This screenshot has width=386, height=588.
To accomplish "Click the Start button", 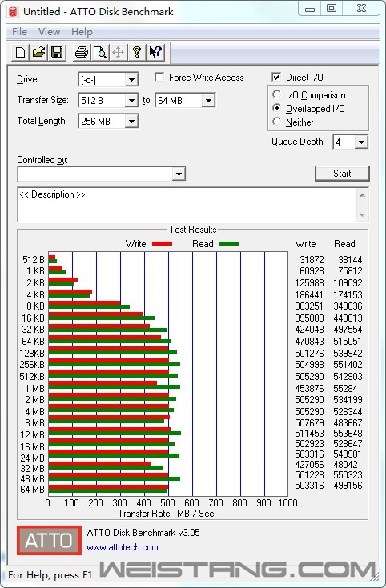I will 342,174.
